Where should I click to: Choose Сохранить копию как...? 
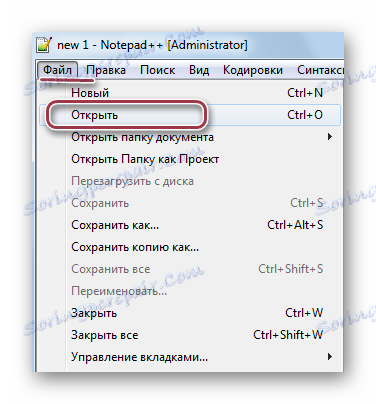[x=190, y=247]
